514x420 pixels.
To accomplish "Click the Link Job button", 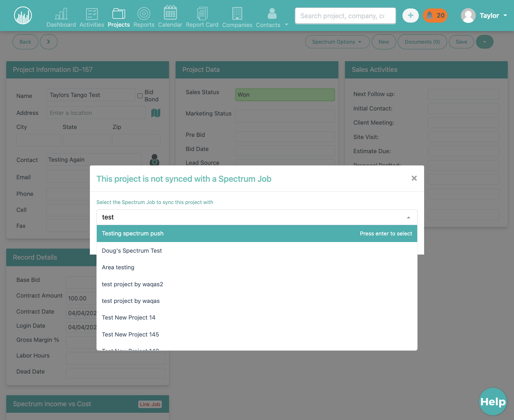I will click(x=150, y=404).
